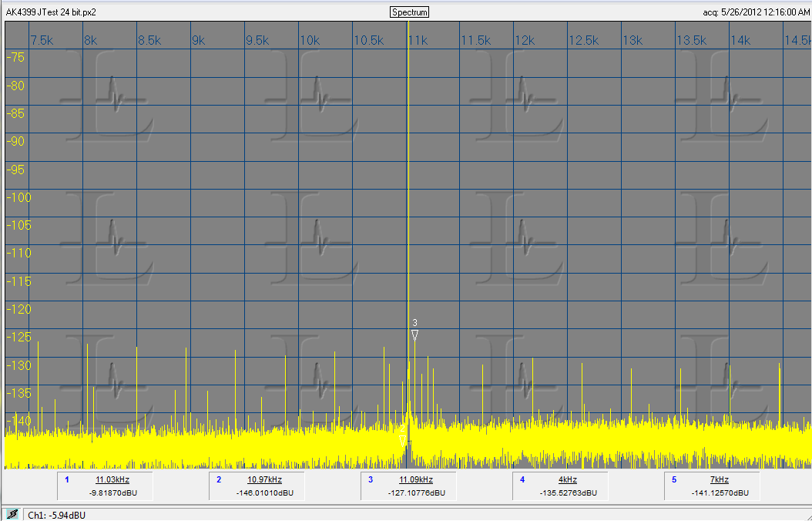Click the icon left of Ch1 status
812x521 pixels.
point(13,514)
